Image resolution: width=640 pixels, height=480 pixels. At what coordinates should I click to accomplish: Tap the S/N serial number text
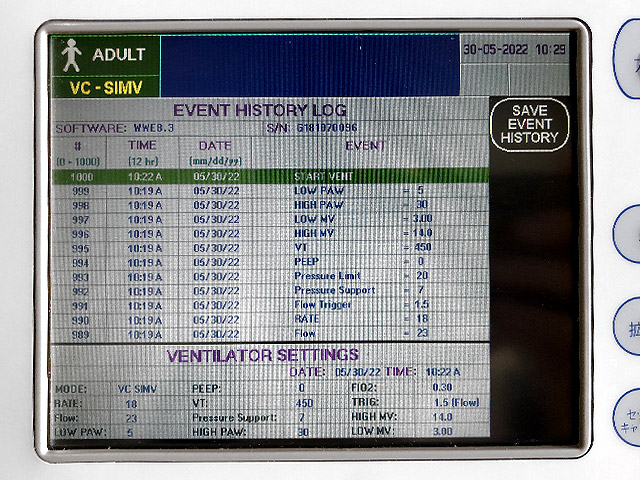click(312, 128)
